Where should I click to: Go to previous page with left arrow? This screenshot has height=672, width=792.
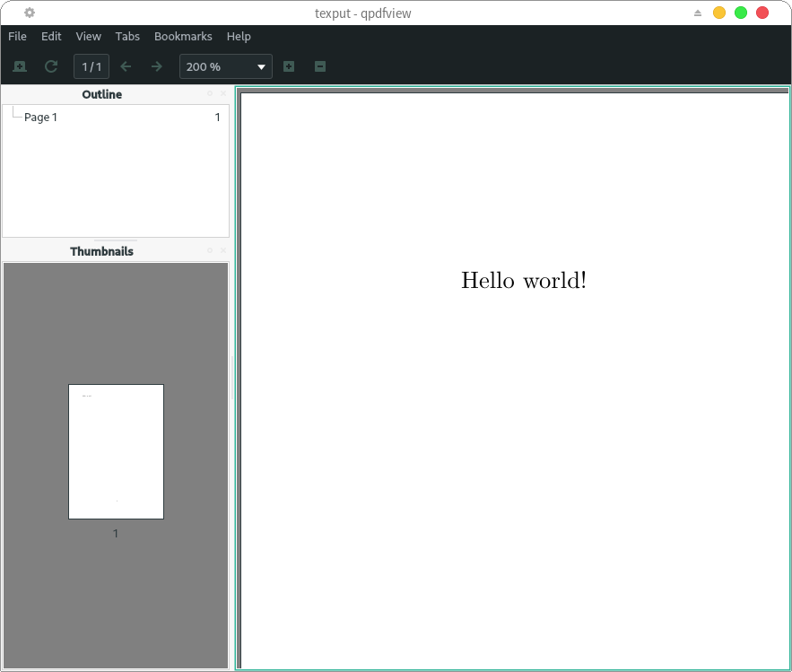(x=126, y=66)
